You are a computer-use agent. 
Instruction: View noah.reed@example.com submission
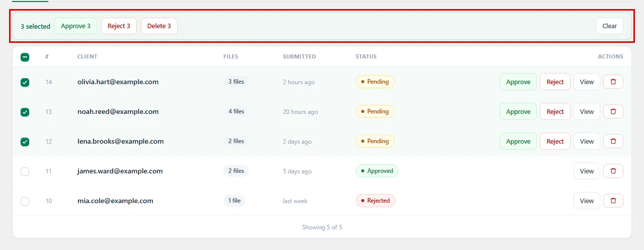[587, 111]
